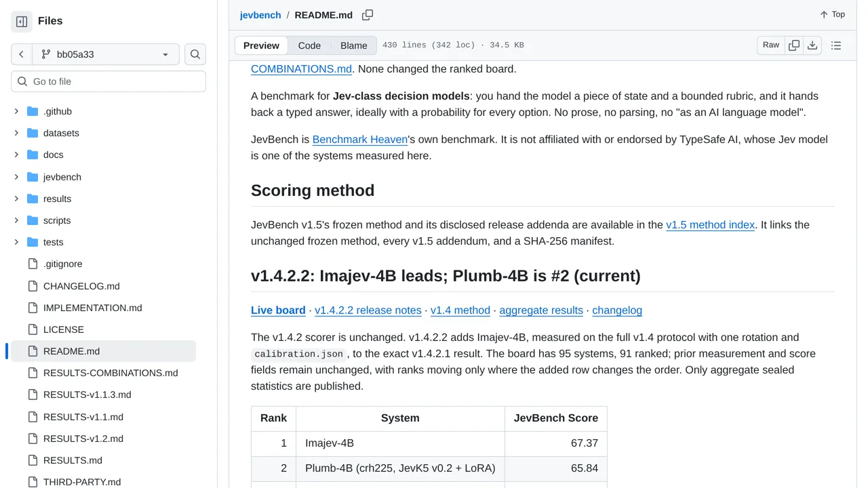Focus the Go to file search field
Screen dimensions: 868x488
pos(108,81)
